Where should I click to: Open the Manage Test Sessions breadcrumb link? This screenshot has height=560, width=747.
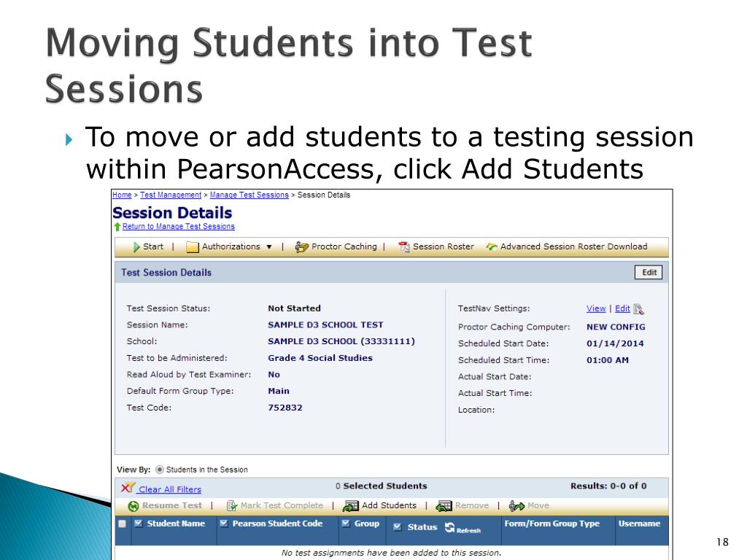[x=249, y=195]
